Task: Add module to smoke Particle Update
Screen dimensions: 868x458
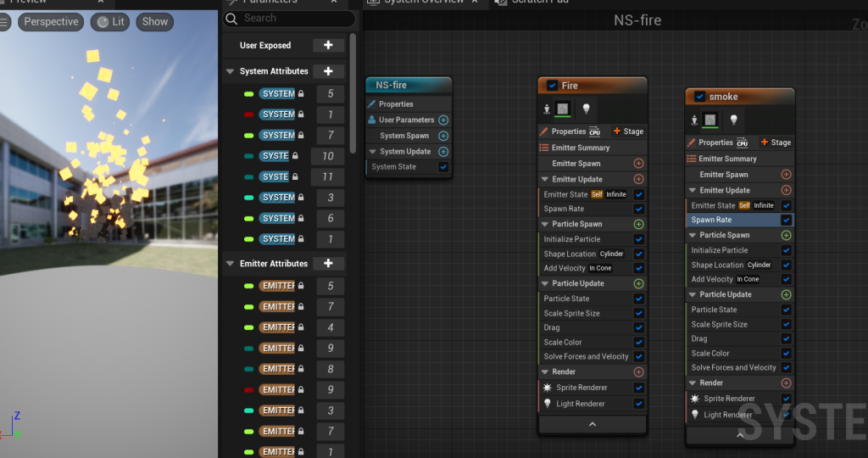Action: [786, 294]
